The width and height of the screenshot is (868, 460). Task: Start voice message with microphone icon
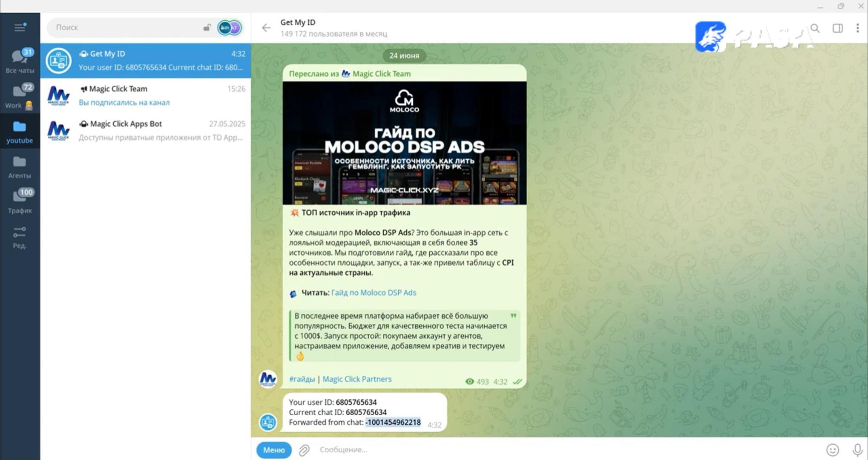(x=857, y=450)
